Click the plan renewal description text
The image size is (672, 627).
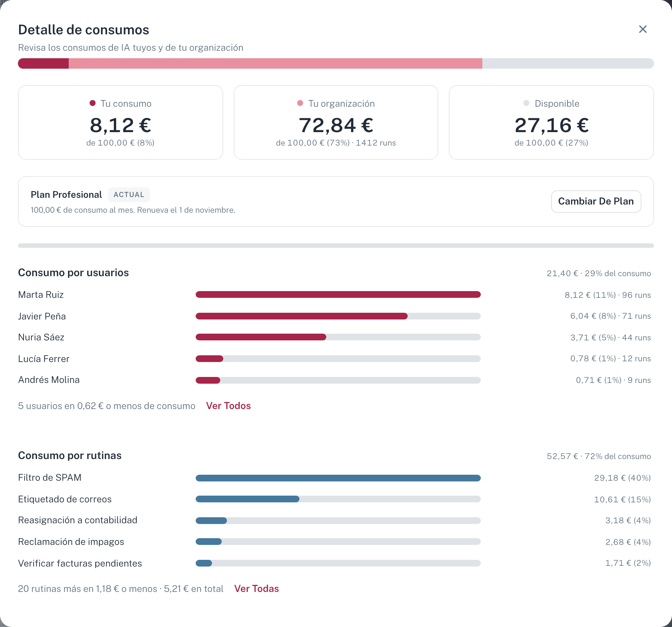coord(133,210)
